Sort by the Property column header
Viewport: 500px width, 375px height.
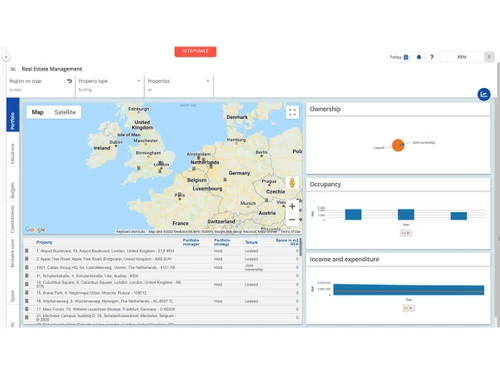pyautogui.click(x=44, y=242)
